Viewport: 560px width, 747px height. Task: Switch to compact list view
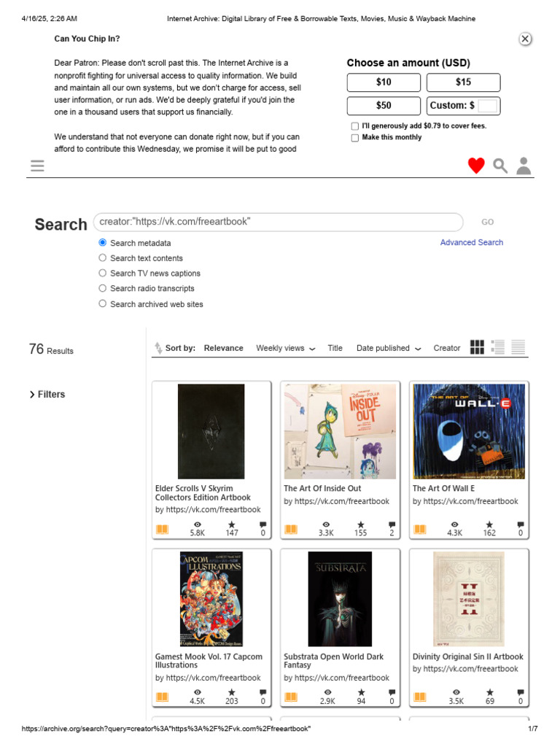click(518, 347)
